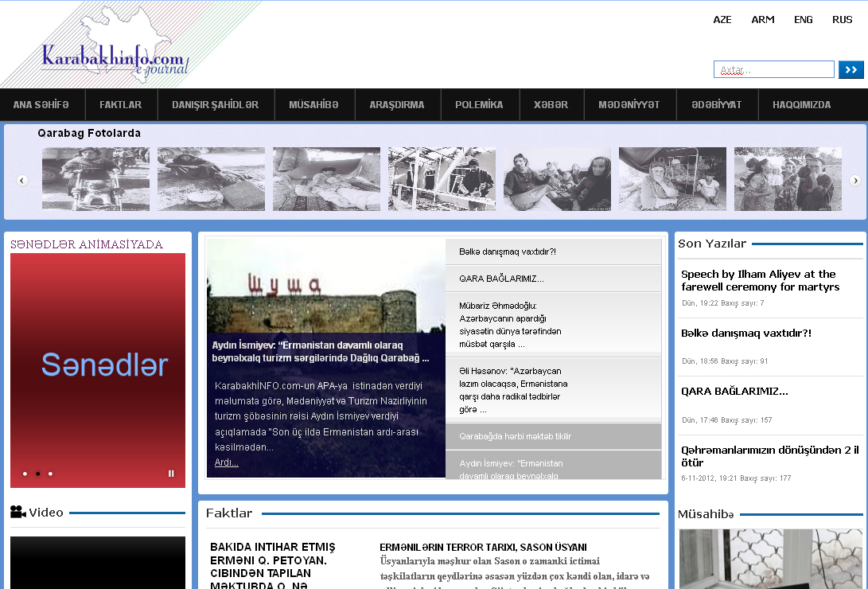Click the search submit arrow button
The width and height of the screenshot is (868, 589).
[850, 70]
